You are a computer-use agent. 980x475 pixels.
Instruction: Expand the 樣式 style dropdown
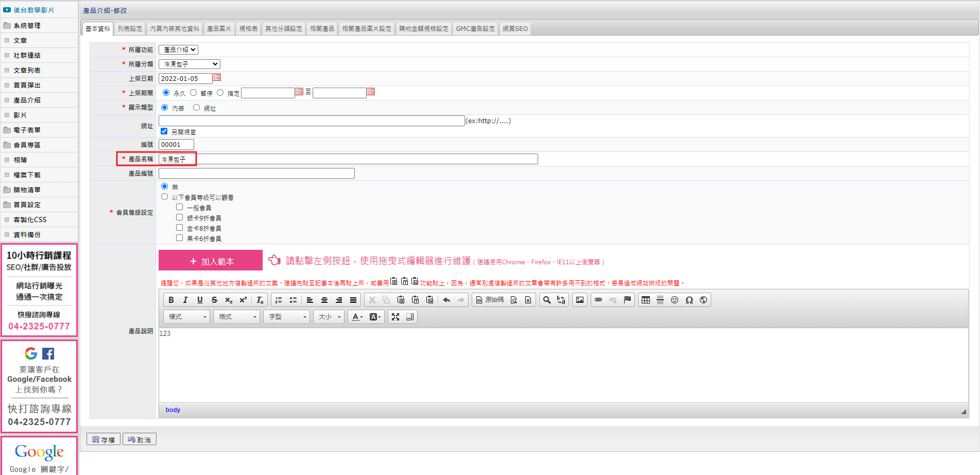coord(186,317)
